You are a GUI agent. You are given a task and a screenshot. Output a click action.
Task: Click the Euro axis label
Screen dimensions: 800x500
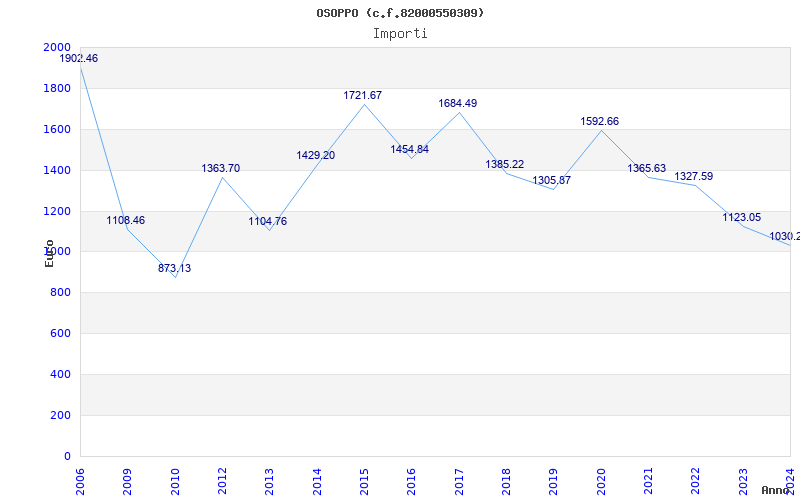pos(49,253)
